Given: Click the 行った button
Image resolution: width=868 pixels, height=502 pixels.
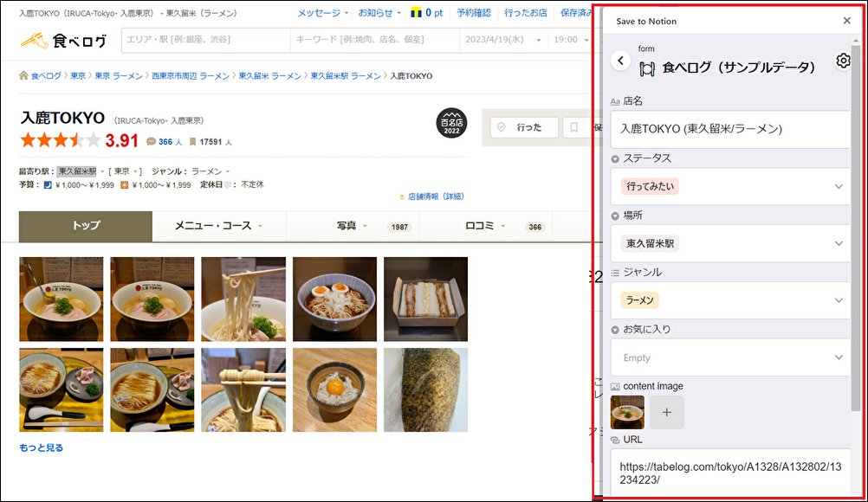Looking at the screenshot, I should [x=524, y=128].
